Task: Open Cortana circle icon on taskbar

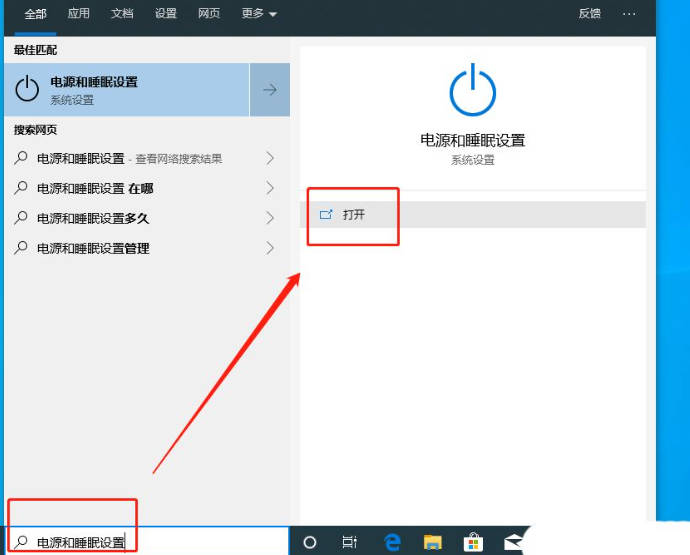Action: tap(310, 542)
